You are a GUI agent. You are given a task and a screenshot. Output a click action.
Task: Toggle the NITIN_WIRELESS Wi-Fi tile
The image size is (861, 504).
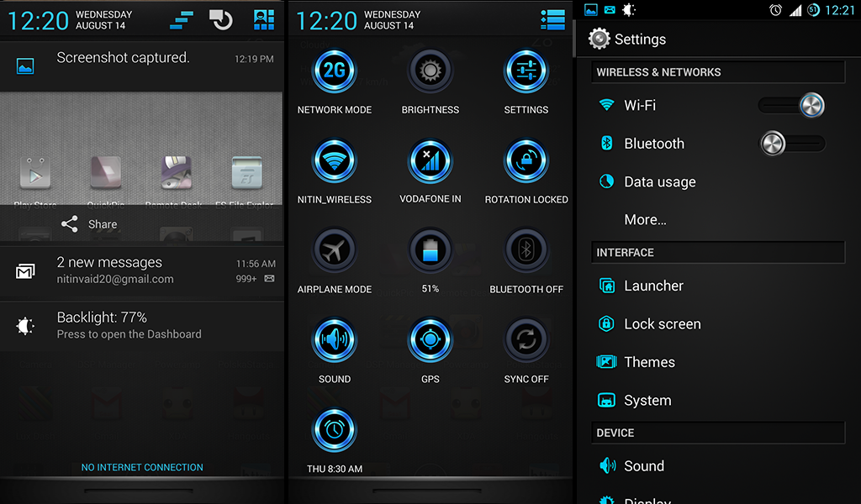tap(335, 161)
